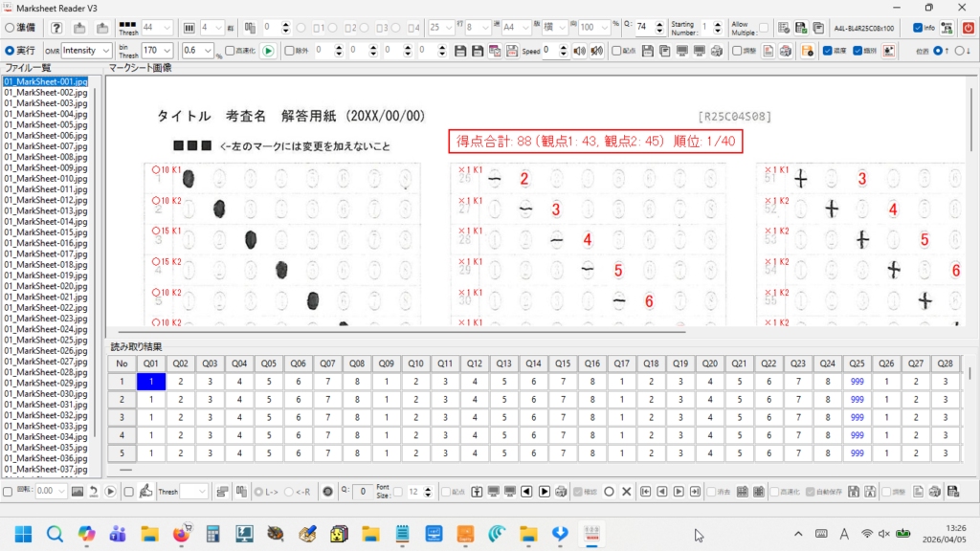Click the speaker volume icon beside Speed
Image resolution: width=980 pixels, height=551 pixels.
pos(579,50)
